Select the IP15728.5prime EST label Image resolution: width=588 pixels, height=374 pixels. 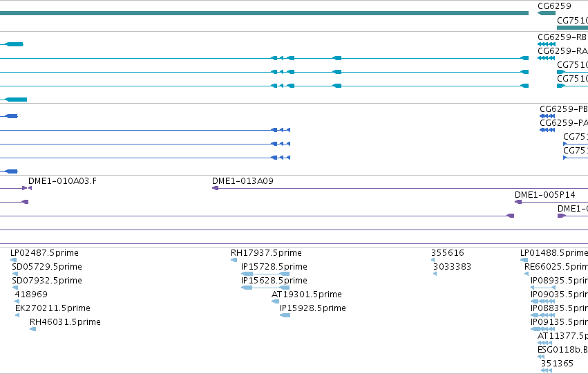[274, 267]
